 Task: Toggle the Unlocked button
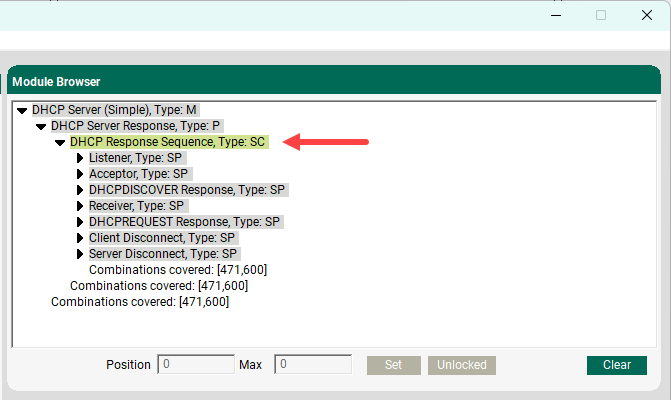point(463,365)
